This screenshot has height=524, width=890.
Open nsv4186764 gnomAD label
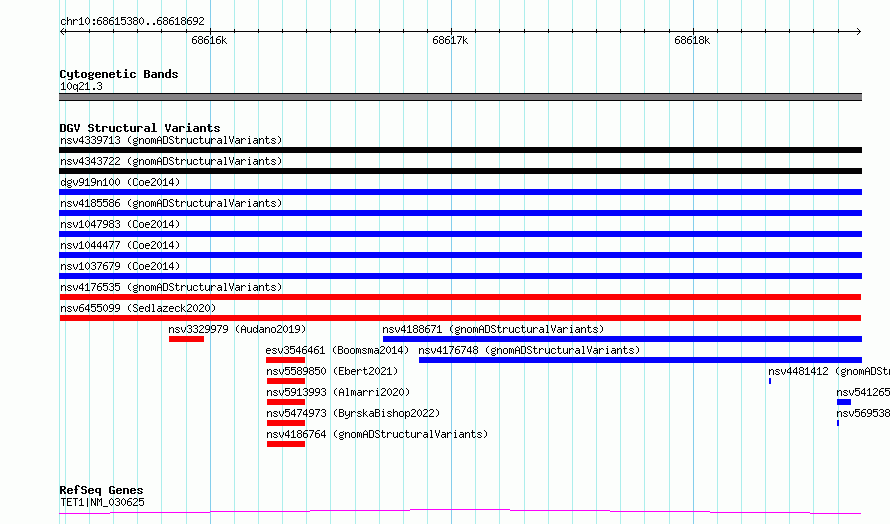tap(377, 434)
